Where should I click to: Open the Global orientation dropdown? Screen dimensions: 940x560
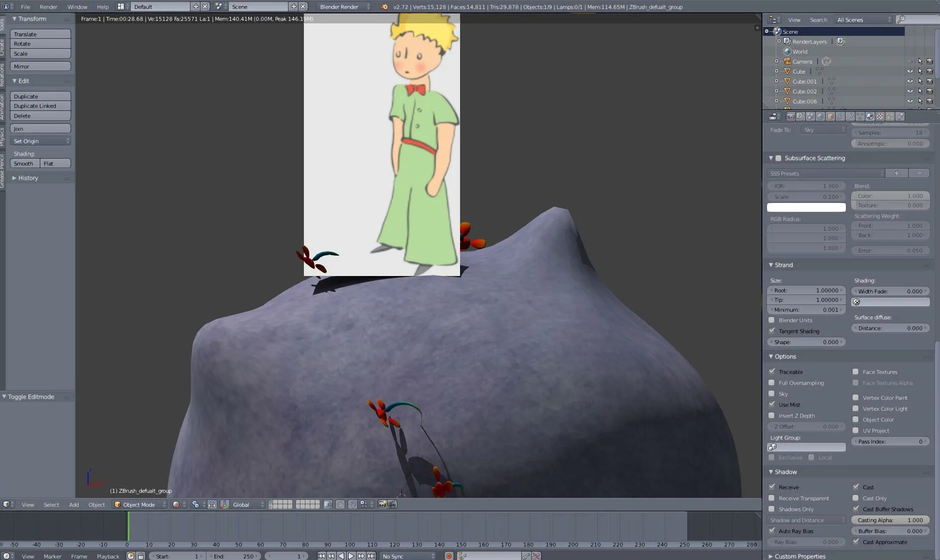click(248, 504)
